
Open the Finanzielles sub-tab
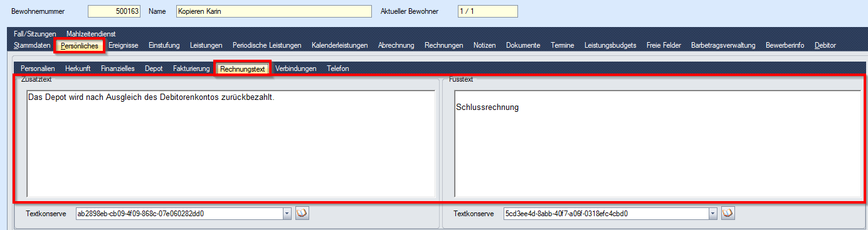tap(117, 68)
